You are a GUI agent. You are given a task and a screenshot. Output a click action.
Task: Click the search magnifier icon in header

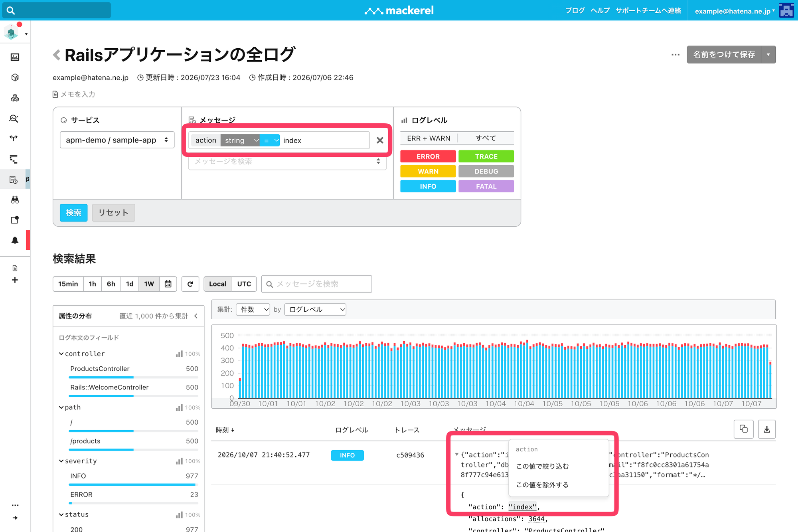click(11, 10)
